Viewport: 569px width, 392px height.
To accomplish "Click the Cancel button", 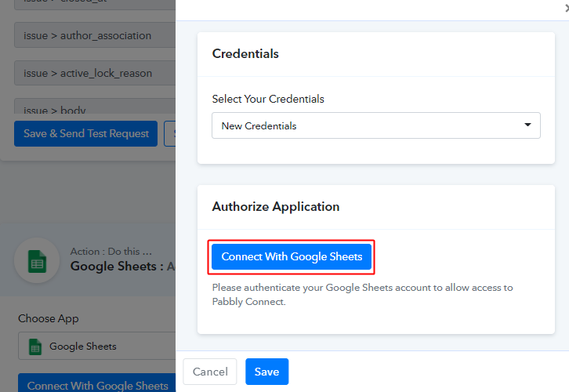I will (210, 372).
